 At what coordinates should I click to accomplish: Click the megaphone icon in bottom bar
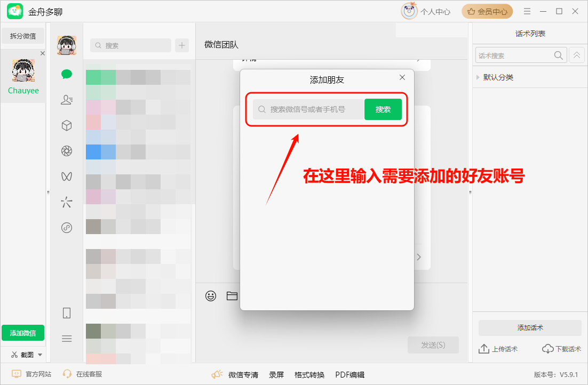click(217, 374)
